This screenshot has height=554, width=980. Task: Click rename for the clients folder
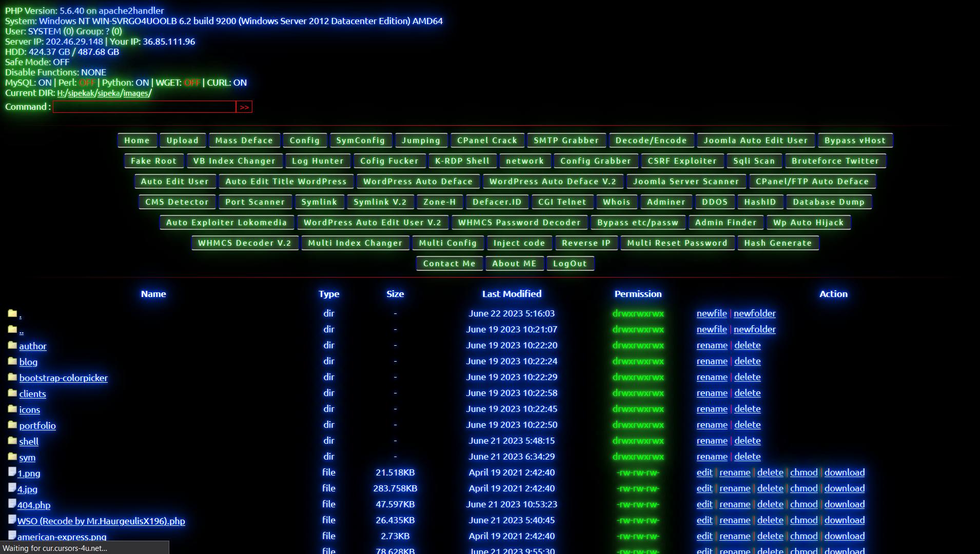(x=712, y=393)
